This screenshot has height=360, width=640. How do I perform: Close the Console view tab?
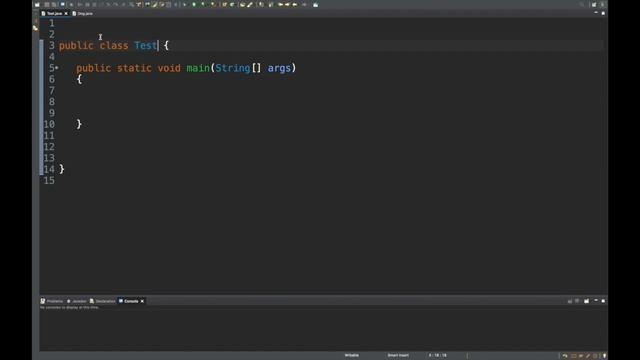click(x=142, y=301)
